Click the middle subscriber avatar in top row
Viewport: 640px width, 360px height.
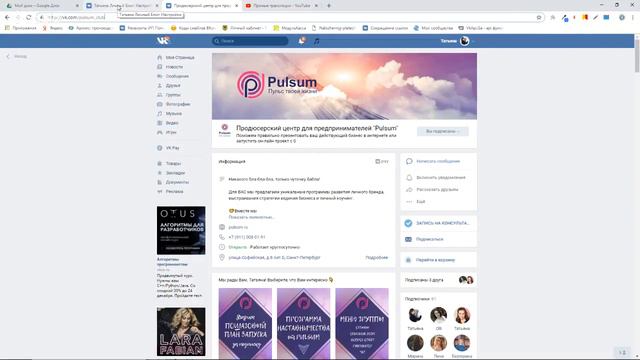coord(438,316)
